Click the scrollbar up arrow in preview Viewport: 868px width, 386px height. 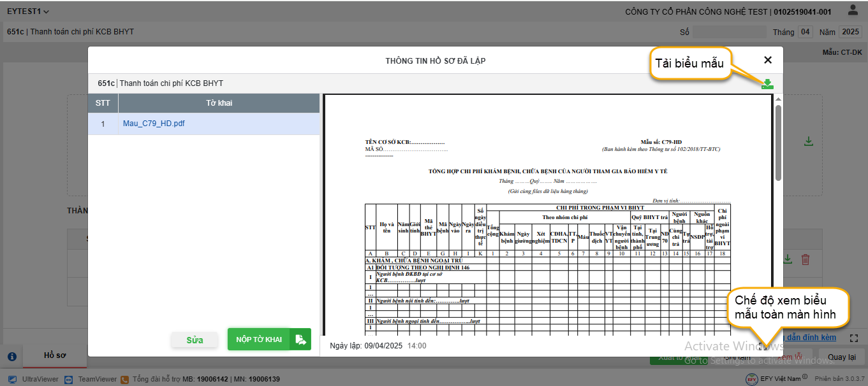click(x=778, y=99)
